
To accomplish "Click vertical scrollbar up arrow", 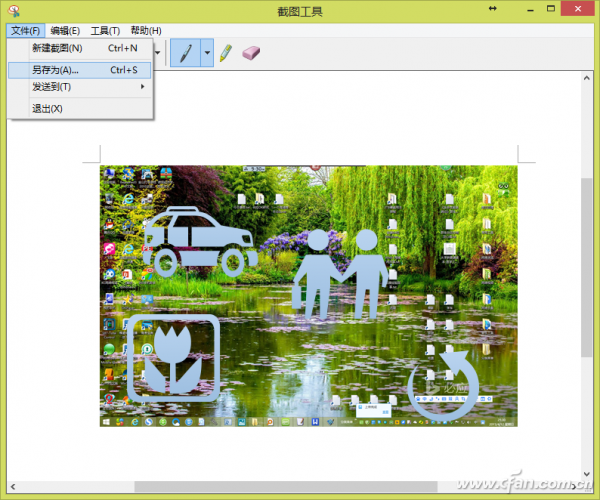I will [x=587, y=78].
